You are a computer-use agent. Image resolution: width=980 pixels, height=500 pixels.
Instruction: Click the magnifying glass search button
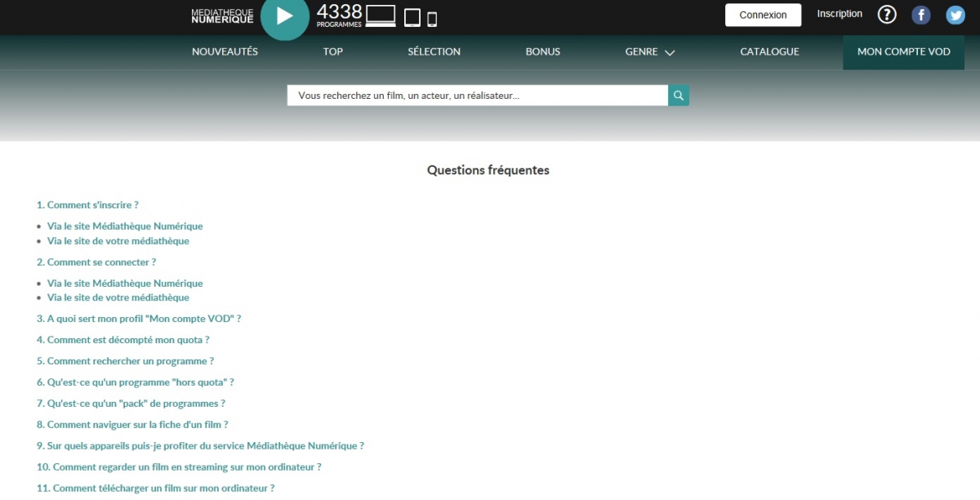point(679,96)
